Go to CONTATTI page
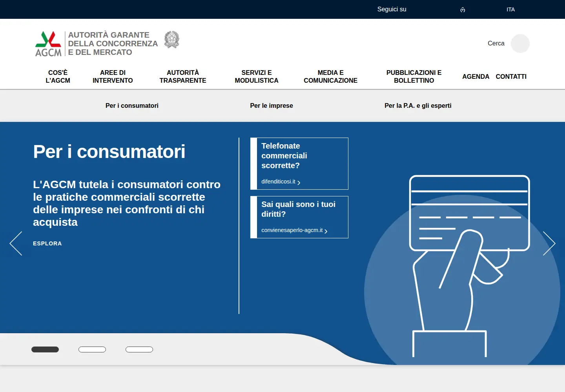 (x=511, y=76)
